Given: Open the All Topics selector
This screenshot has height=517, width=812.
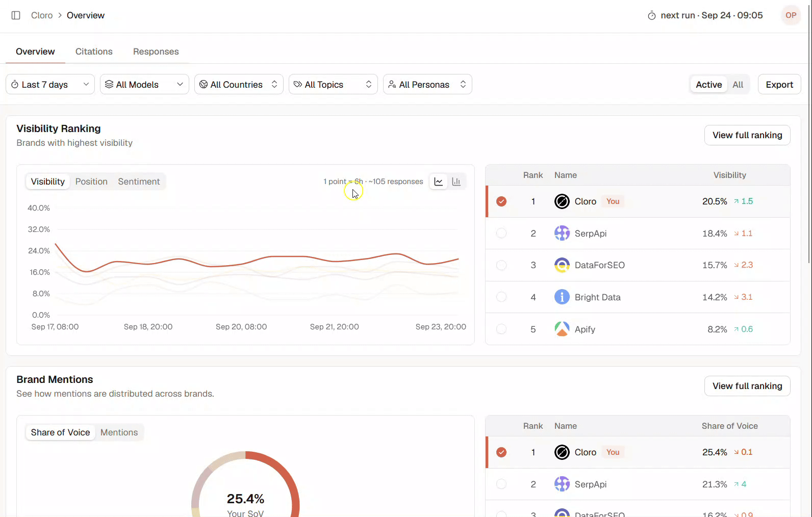Looking at the screenshot, I should point(333,85).
